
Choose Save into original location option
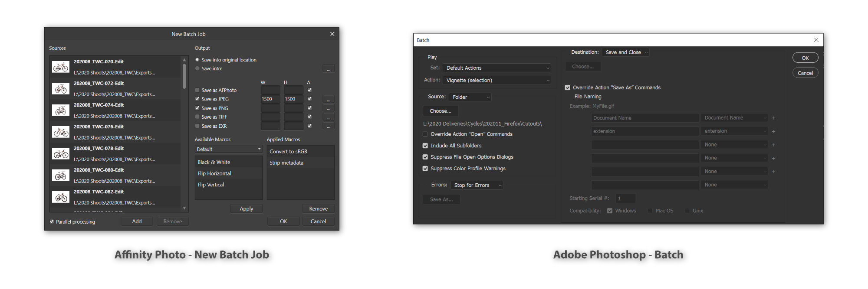point(197,60)
